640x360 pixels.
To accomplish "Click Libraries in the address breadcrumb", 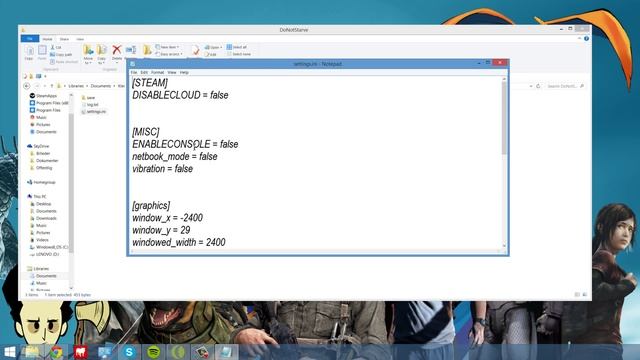I will (76, 86).
